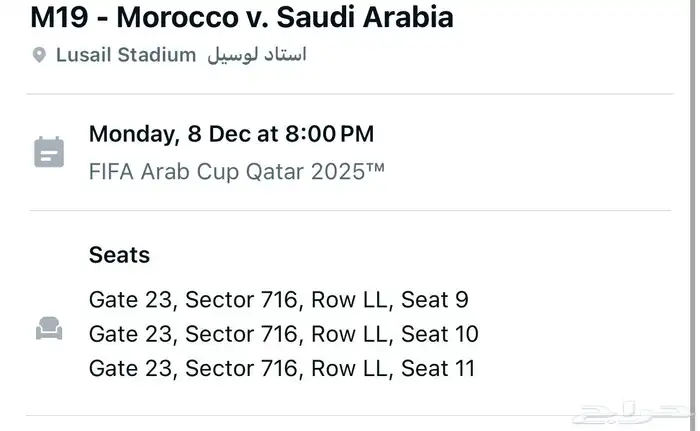Viewport: 700px width, 431px height.
Task: Click the location pin icon
Action: tap(39, 55)
